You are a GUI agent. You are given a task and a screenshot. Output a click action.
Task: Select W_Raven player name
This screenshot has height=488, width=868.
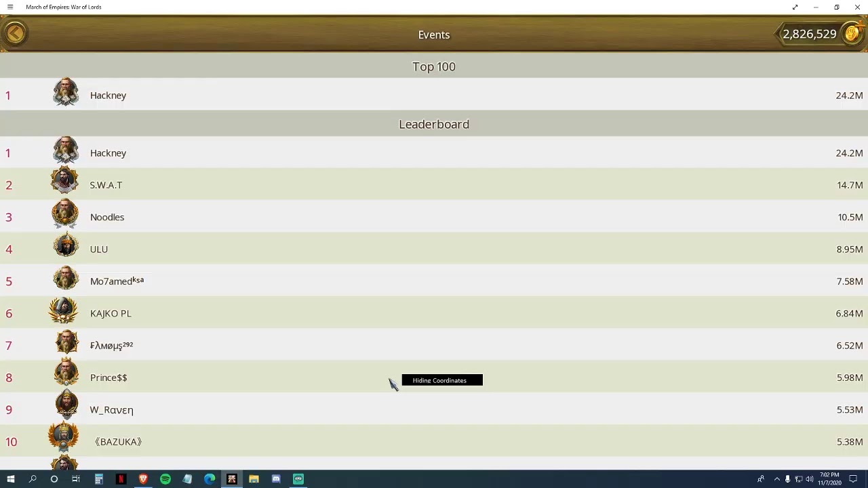[111, 410]
